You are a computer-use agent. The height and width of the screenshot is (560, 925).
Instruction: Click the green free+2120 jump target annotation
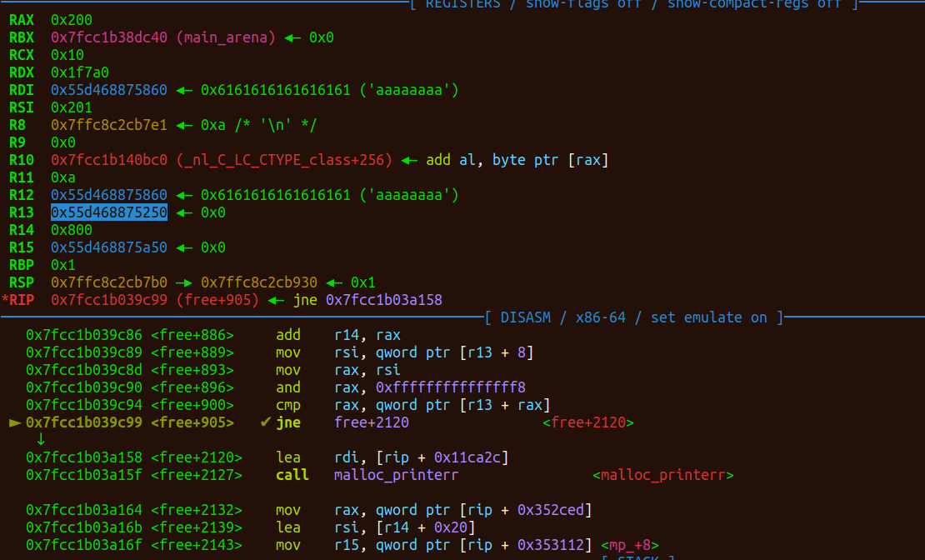587,422
